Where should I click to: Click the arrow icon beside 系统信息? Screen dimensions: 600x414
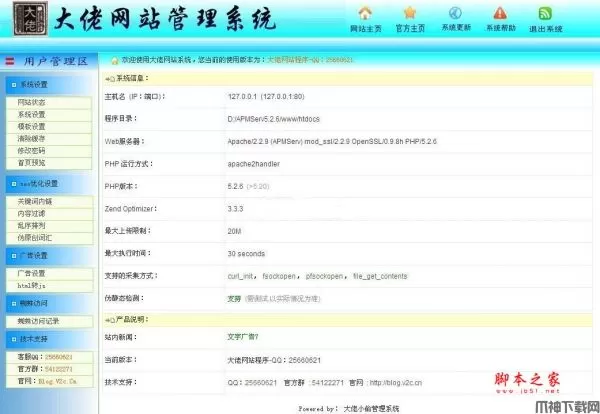[x=110, y=78]
